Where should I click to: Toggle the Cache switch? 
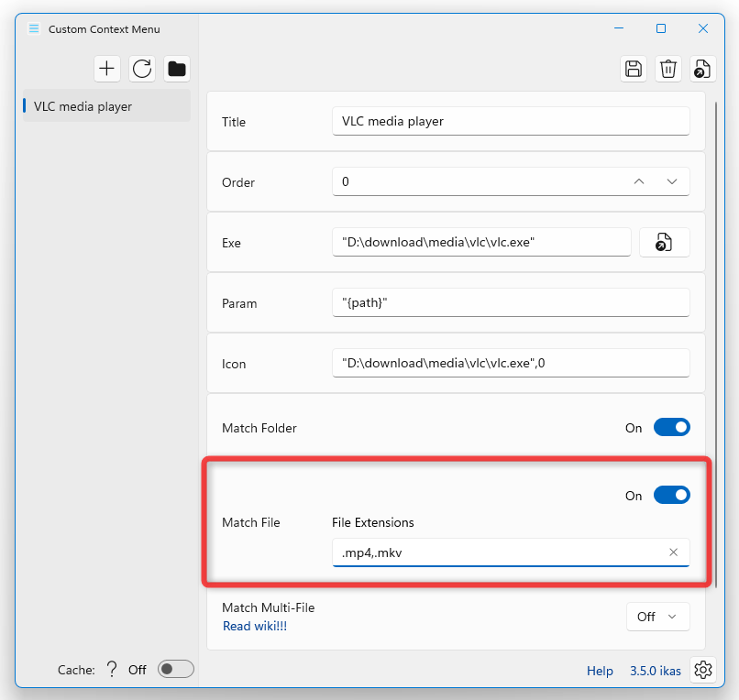(176, 669)
